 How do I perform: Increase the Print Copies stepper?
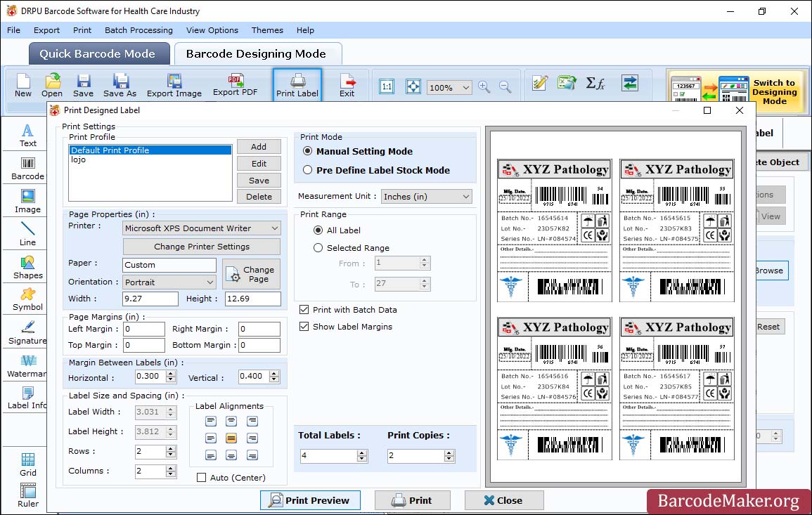(x=449, y=453)
